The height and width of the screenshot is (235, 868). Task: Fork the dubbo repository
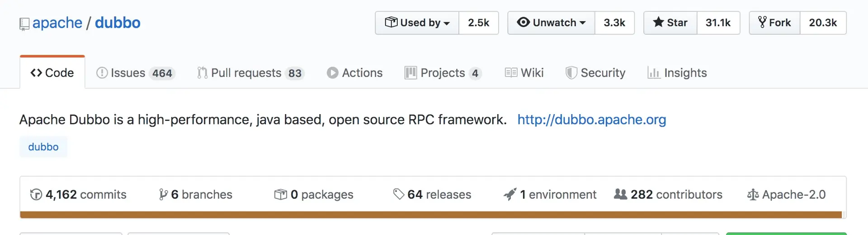tap(774, 23)
